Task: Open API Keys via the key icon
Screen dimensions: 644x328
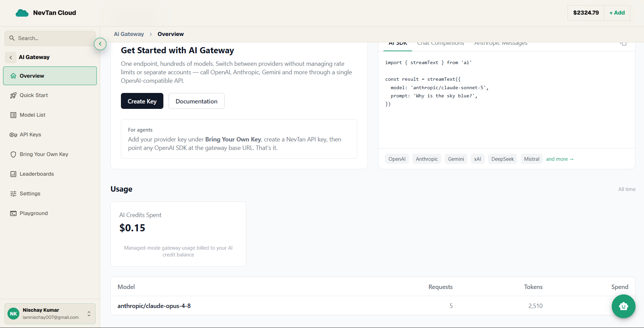Action: pos(13,135)
